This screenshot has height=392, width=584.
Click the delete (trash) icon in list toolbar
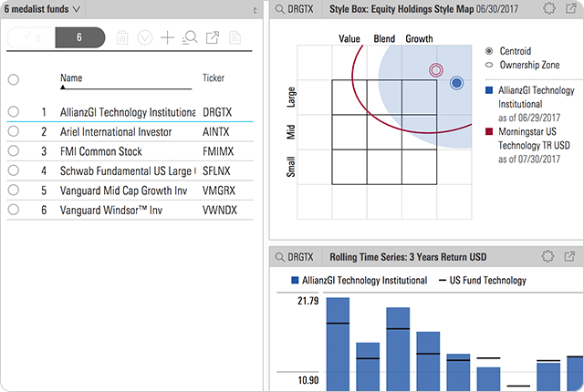pos(122,38)
